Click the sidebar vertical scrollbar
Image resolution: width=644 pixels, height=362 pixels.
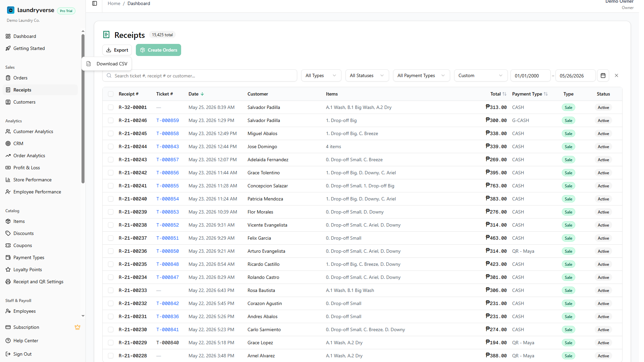click(83, 109)
